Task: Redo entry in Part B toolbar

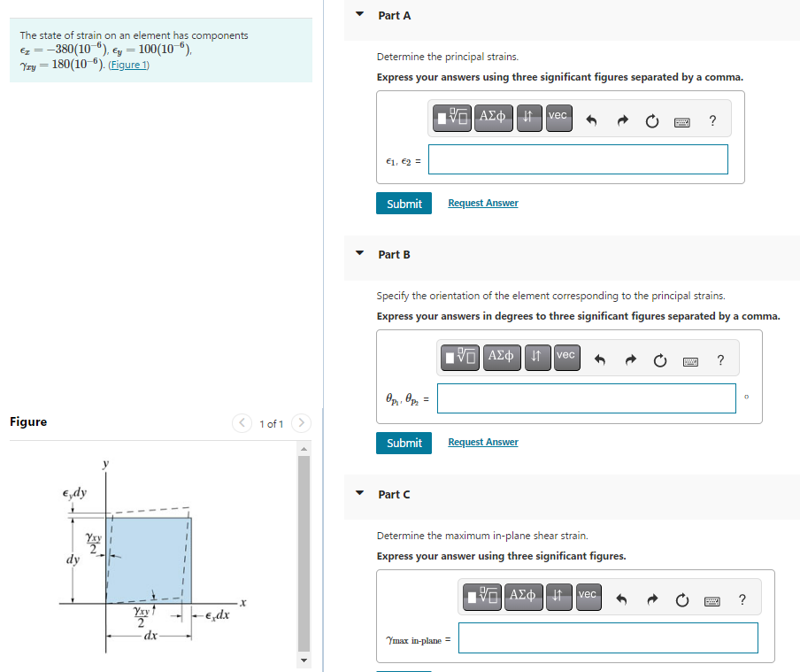Action: (631, 360)
